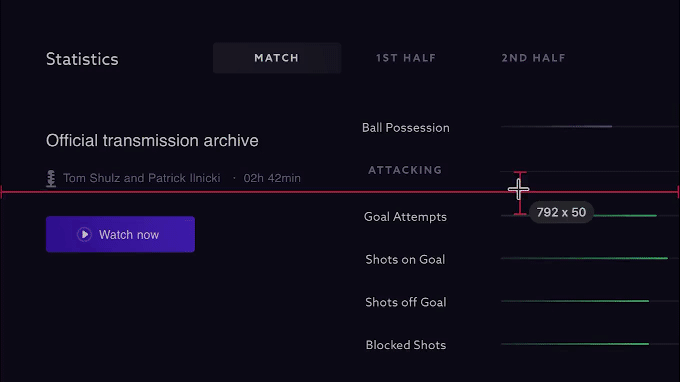Image resolution: width=680 pixels, height=382 pixels.
Task: Click the microphone commentator icon
Action: tap(51, 179)
